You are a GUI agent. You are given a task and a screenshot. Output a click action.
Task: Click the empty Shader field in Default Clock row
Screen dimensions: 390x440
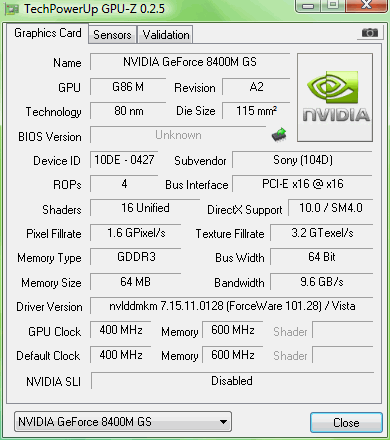pos(343,355)
